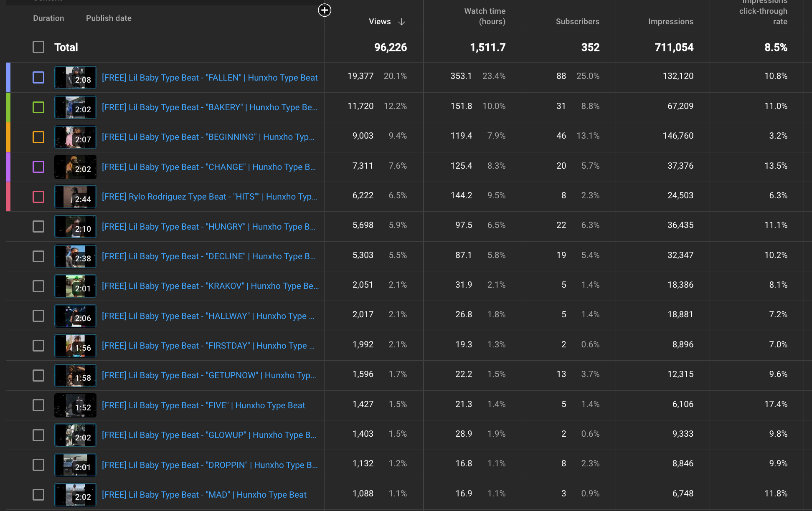
Task: Click the DROPPIN video thumbnail
Action: [x=75, y=465]
